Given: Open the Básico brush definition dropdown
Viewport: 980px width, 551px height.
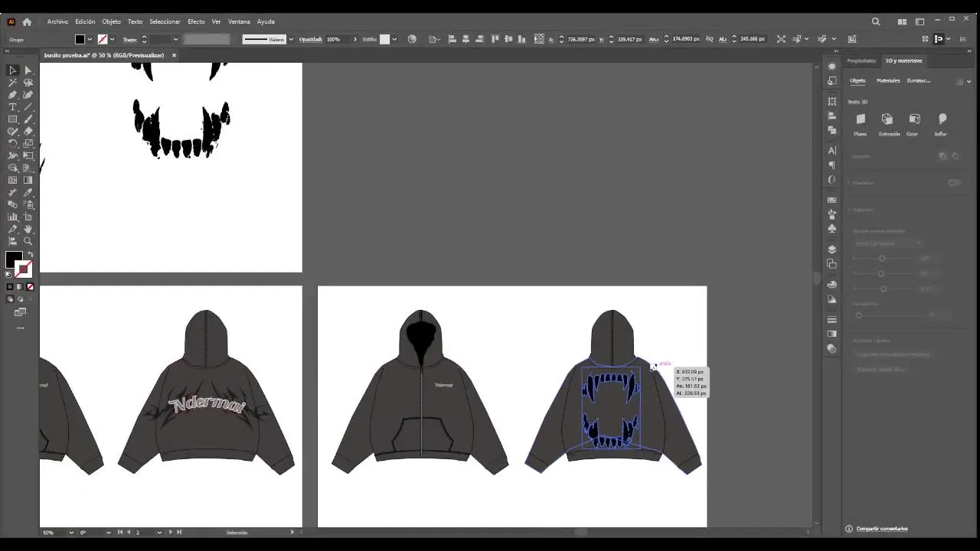Looking at the screenshot, I should [290, 39].
